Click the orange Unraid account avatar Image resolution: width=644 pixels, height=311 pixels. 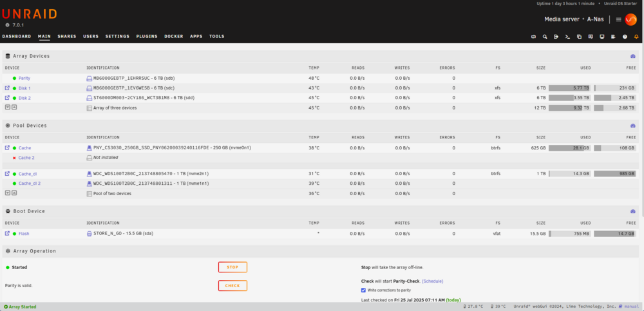coord(630,19)
